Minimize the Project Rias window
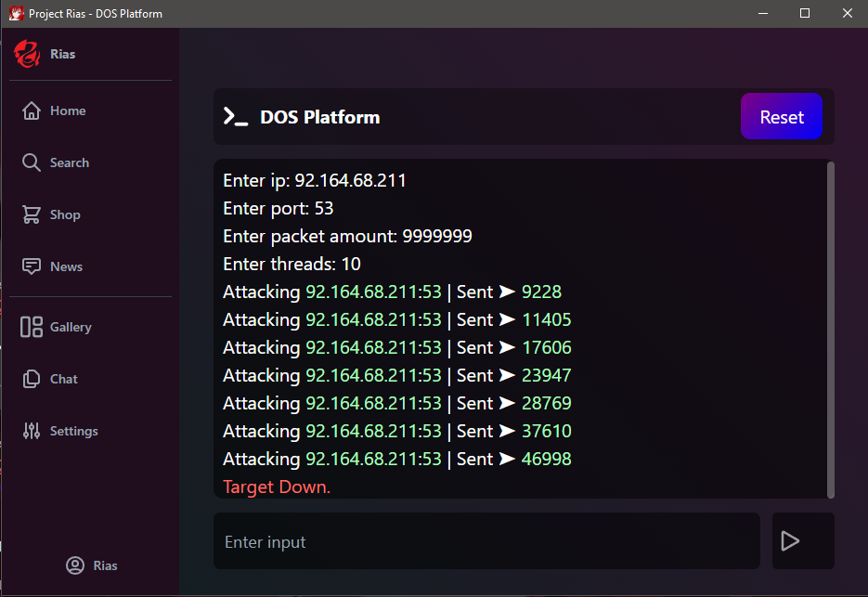The height and width of the screenshot is (597, 868). click(x=762, y=14)
